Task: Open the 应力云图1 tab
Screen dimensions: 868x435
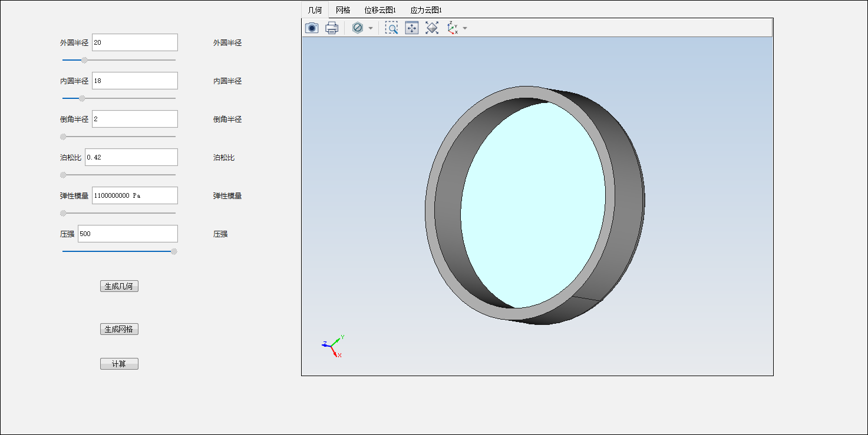Action: point(426,10)
